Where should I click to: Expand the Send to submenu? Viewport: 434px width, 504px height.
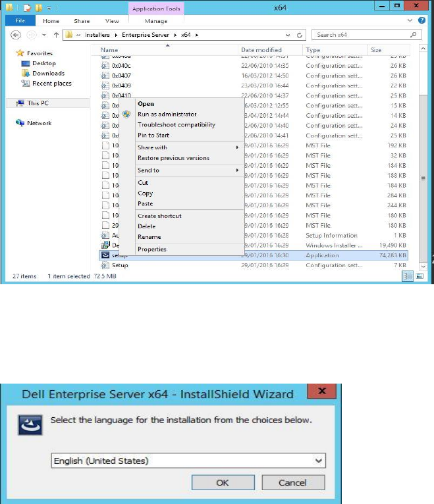pos(238,170)
